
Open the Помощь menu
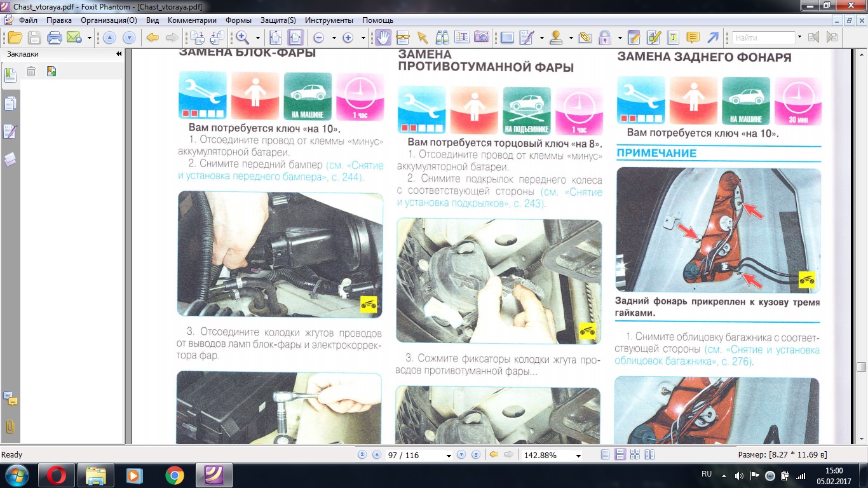pos(377,20)
